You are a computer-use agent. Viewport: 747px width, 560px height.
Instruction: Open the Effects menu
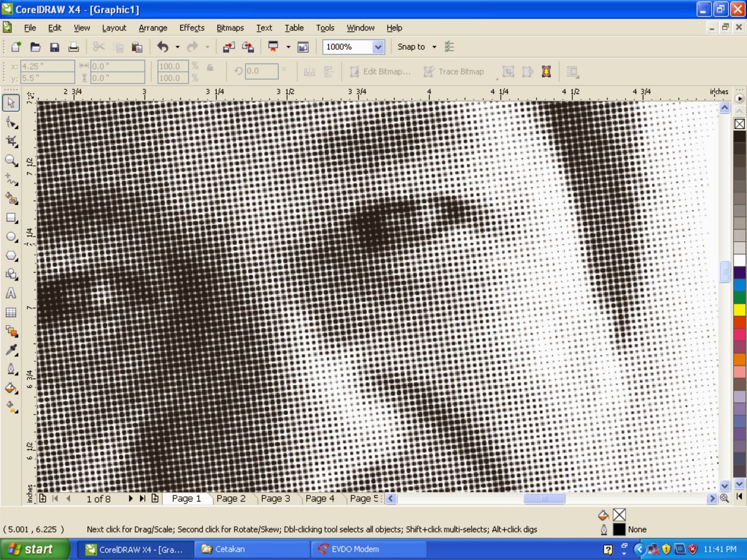pyautogui.click(x=192, y=28)
